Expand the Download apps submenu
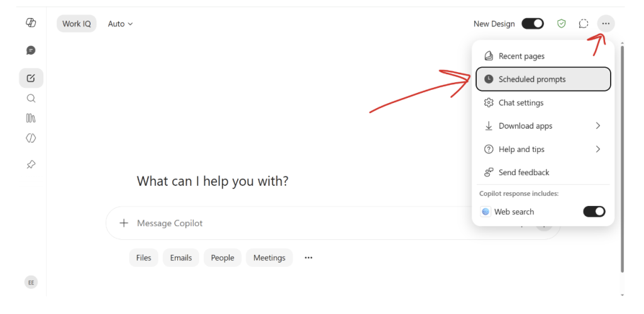The height and width of the screenshot is (314, 644). 543,126
